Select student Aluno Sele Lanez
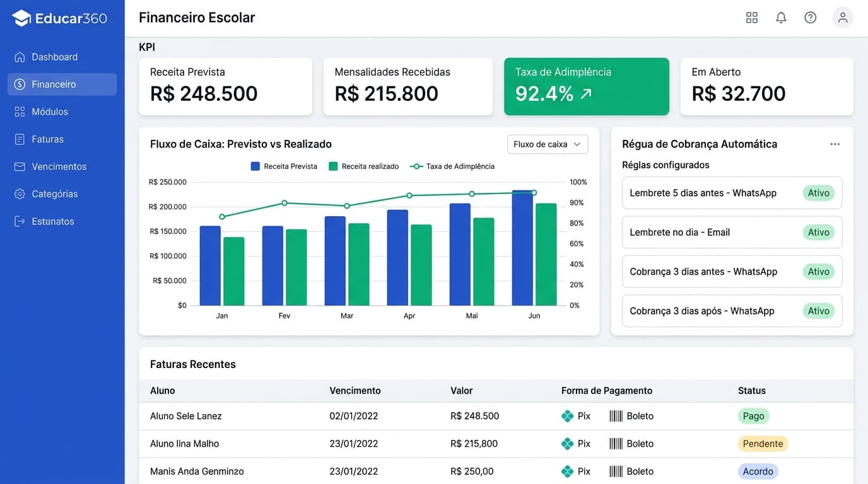The height and width of the screenshot is (484, 868). pyautogui.click(x=186, y=416)
